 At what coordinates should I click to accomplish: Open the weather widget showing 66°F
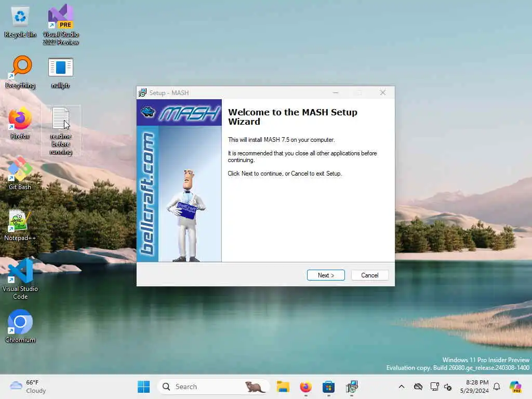(x=28, y=387)
